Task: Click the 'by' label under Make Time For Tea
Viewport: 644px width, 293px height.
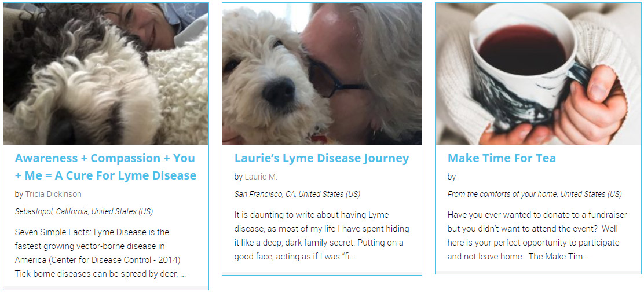Action: tap(451, 177)
